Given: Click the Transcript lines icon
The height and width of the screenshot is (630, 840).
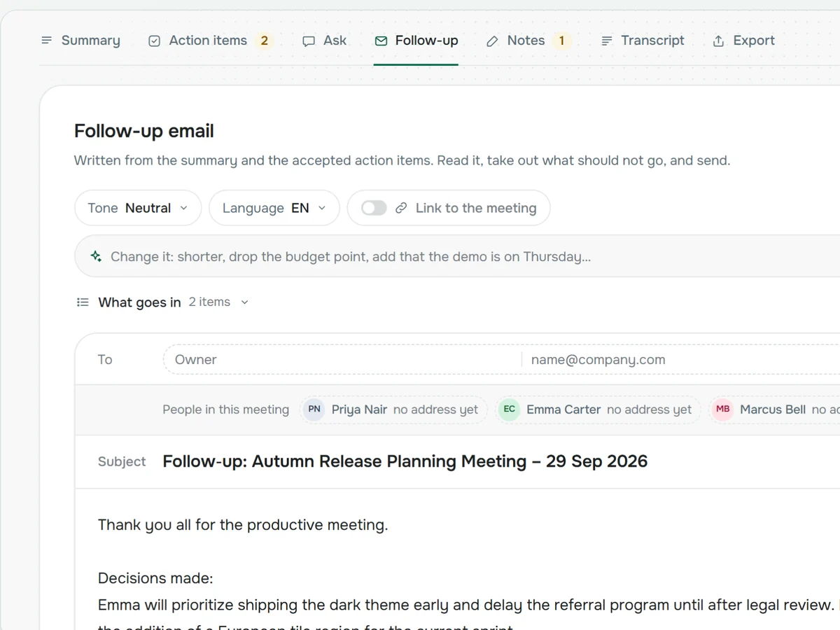Looking at the screenshot, I should click(x=607, y=41).
